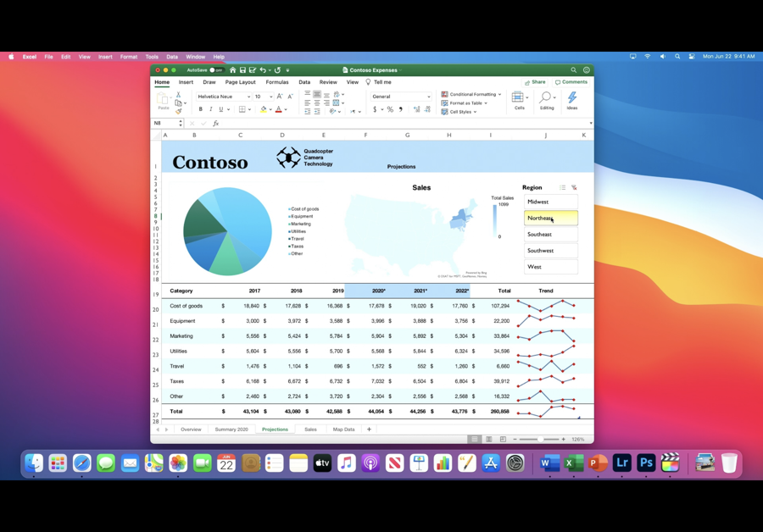The height and width of the screenshot is (532, 763).
Task: Open the Format menu in the macOS menu bar
Action: [x=129, y=57]
